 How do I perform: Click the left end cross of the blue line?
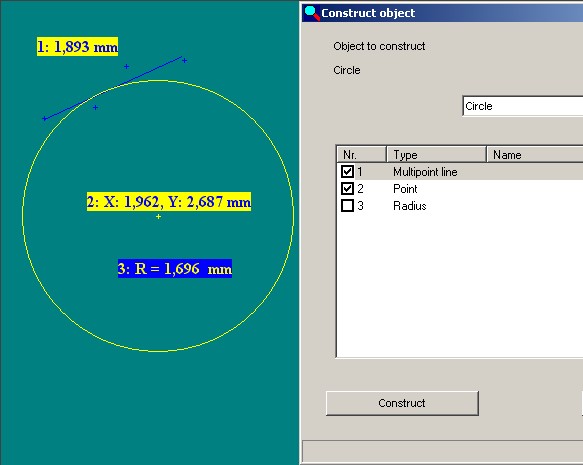[45, 119]
